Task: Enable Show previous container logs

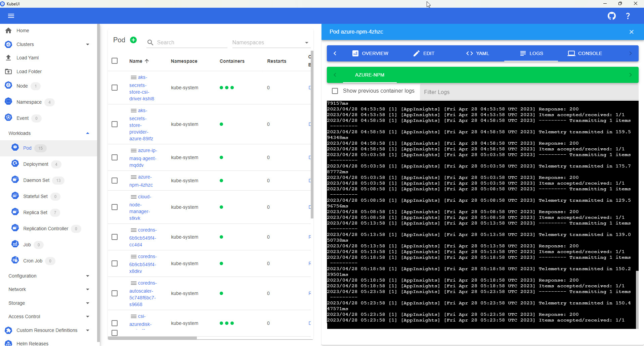Action: click(335, 91)
